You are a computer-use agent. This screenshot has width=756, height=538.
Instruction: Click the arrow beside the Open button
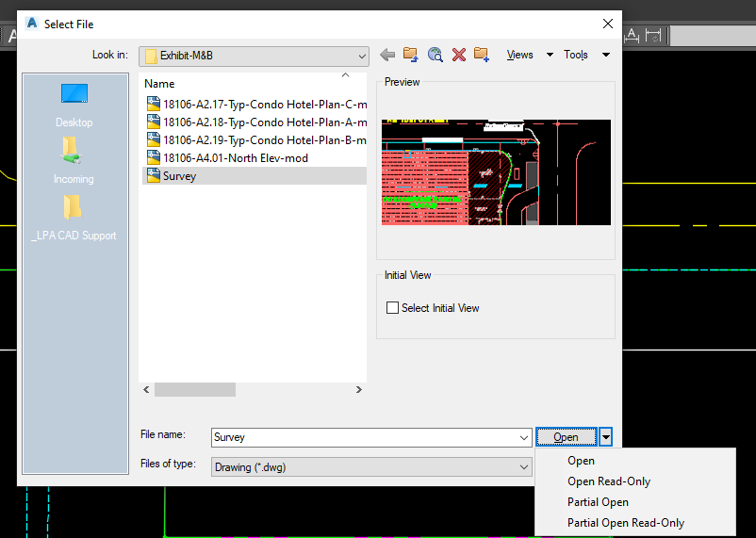pyautogui.click(x=605, y=437)
